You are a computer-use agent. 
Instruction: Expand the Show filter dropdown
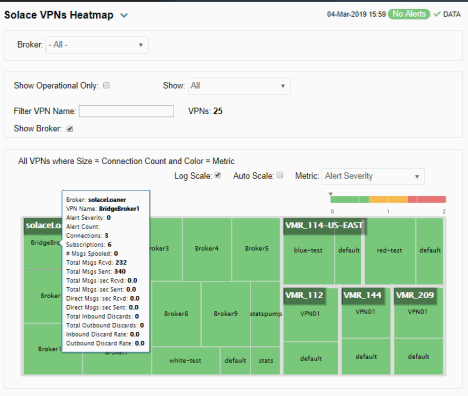tap(239, 86)
